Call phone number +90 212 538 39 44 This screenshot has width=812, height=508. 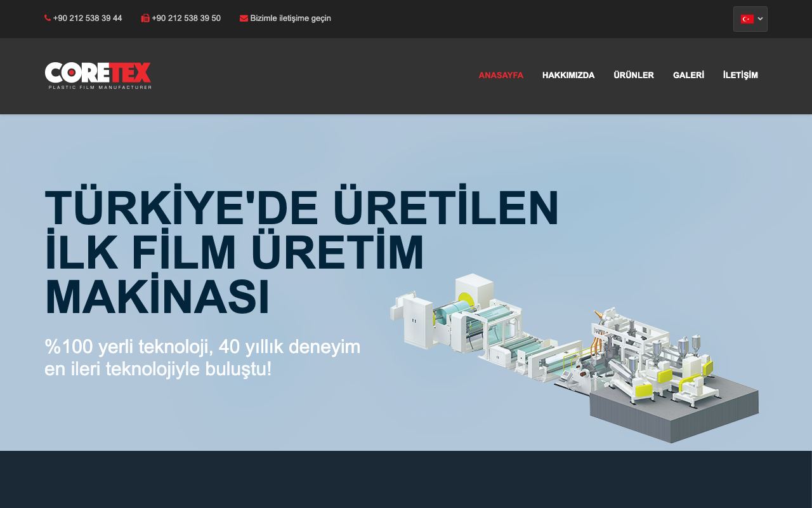(88, 18)
